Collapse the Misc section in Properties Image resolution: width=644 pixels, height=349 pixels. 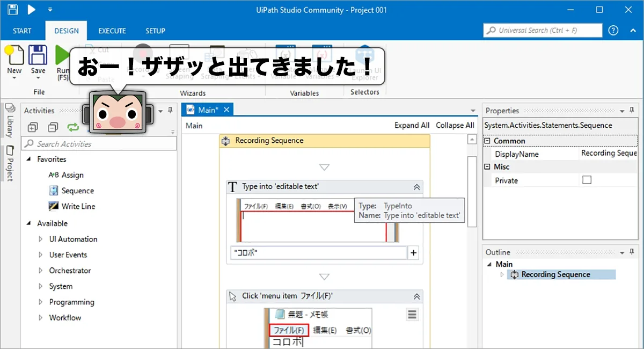(488, 166)
